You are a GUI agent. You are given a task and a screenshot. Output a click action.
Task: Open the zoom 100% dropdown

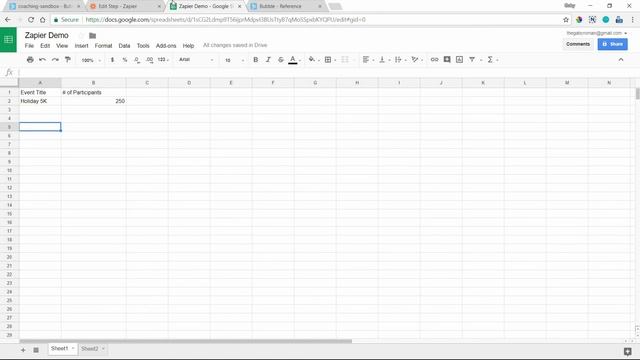pos(91,60)
